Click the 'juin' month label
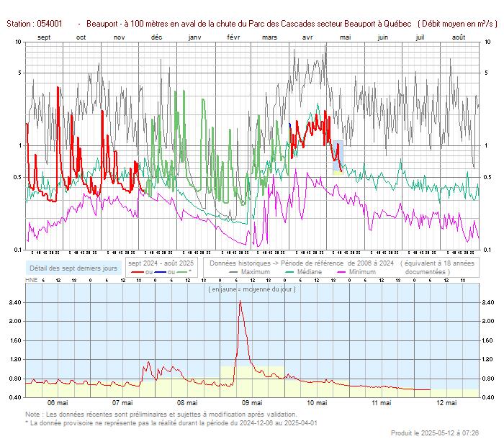This screenshot has height=439, width=504. (383, 37)
